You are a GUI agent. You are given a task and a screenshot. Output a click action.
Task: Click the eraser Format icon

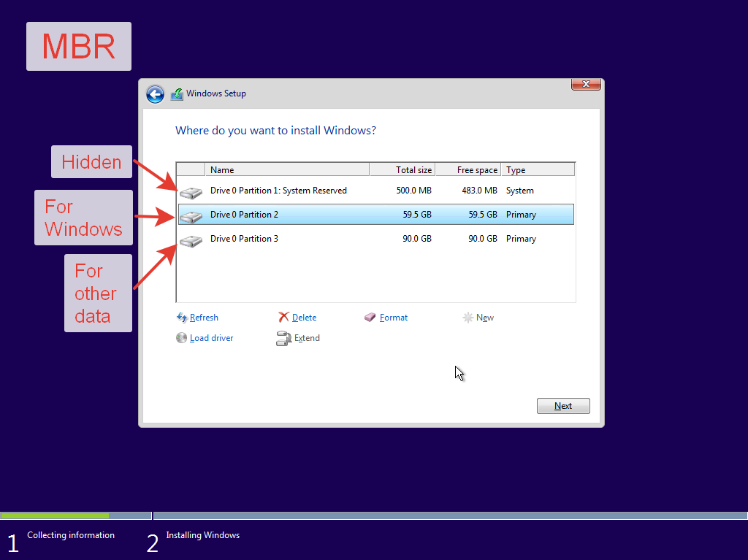370,317
